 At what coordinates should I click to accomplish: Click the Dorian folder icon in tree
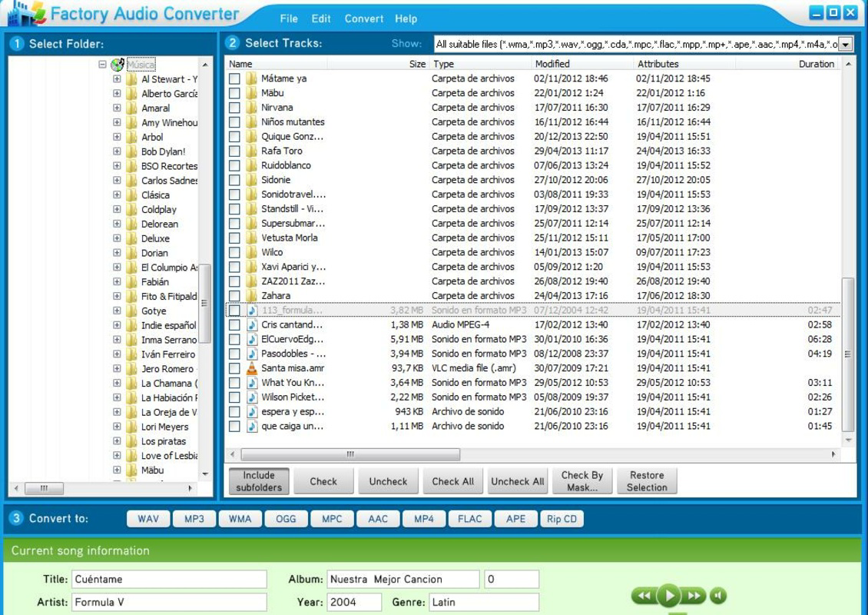coord(132,253)
